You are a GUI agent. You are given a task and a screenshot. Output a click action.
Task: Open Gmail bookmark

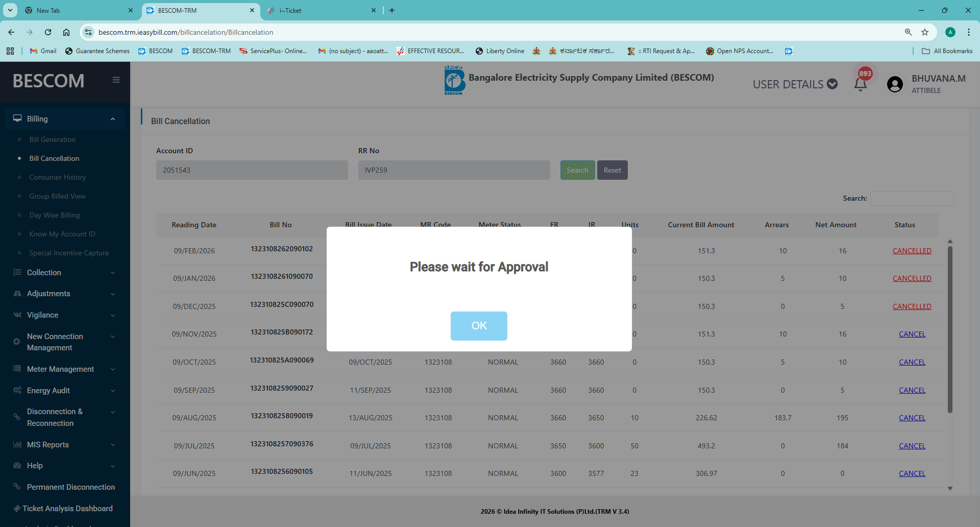[x=43, y=51]
